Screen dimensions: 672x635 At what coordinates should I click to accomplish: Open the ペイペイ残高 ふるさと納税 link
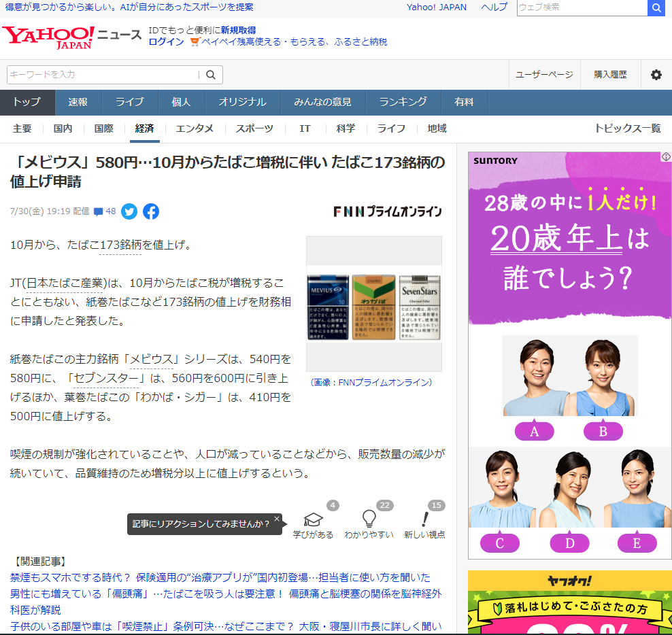tap(295, 41)
